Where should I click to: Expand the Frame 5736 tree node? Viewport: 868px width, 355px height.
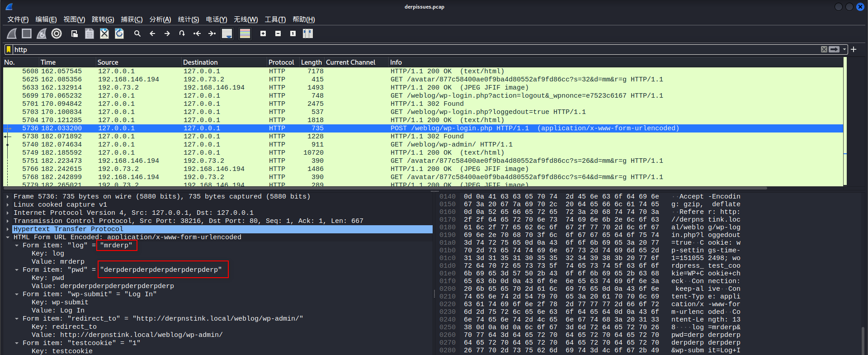[x=8, y=197]
